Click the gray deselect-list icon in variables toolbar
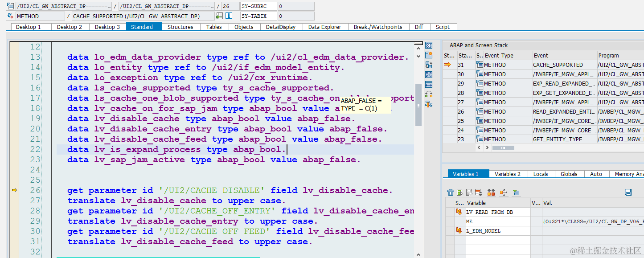Image resolution: width=644 pixels, height=258 pixels. pyautogui.click(x=469, y=192)
